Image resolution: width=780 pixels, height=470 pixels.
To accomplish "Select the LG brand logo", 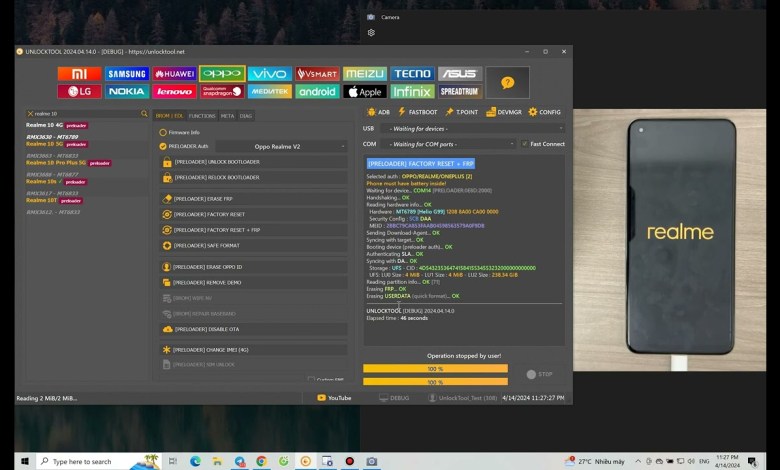I will point(80,92).
